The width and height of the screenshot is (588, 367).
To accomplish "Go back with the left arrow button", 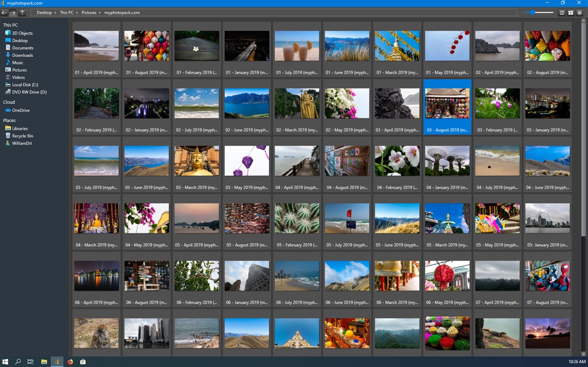I will tap(4, 13).
